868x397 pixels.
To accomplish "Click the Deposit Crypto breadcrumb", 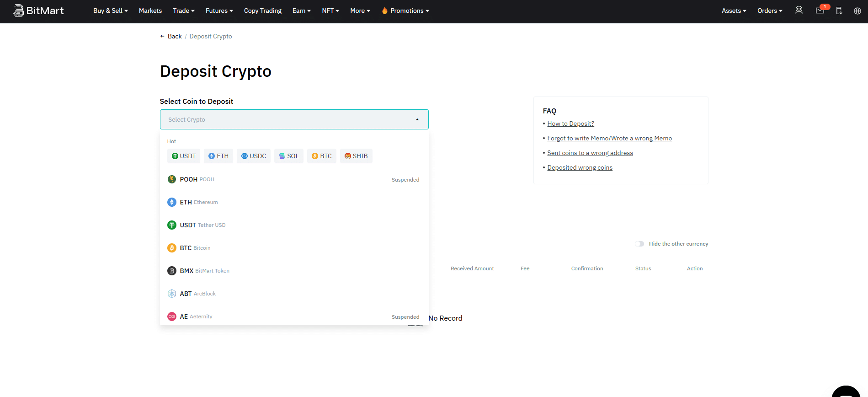I will click(211, 36).
